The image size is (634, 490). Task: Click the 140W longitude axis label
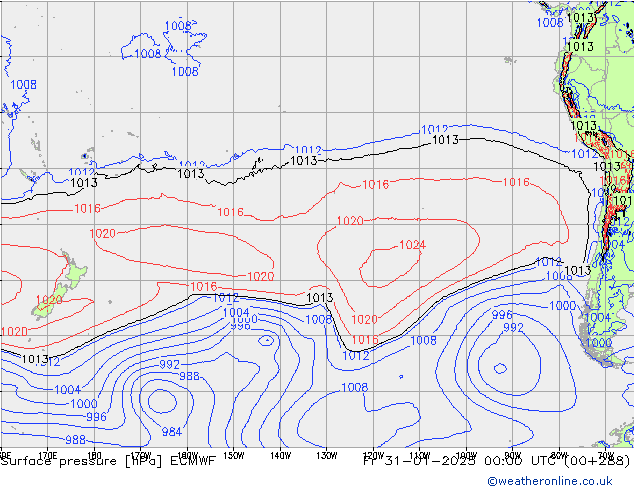click(x=280, y=456)
